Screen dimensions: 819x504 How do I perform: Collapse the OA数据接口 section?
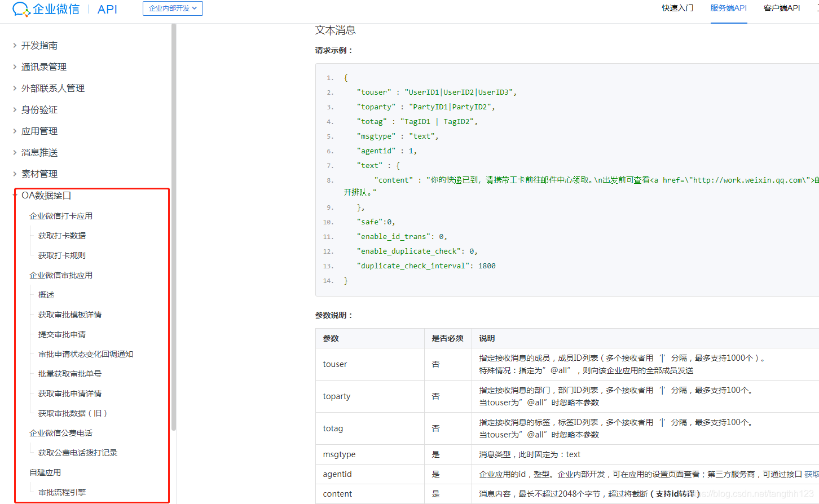[x=46, y=196]
